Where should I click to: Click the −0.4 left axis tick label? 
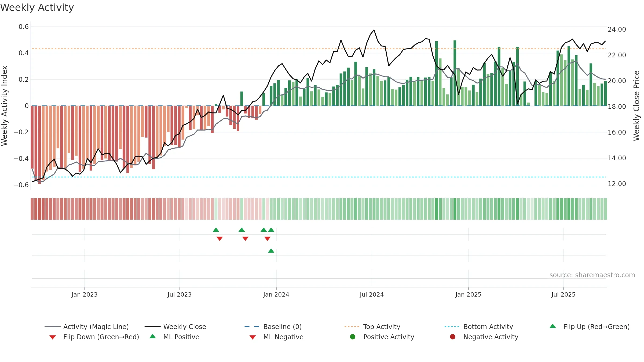pyautogui.click(x=21, y=158)
